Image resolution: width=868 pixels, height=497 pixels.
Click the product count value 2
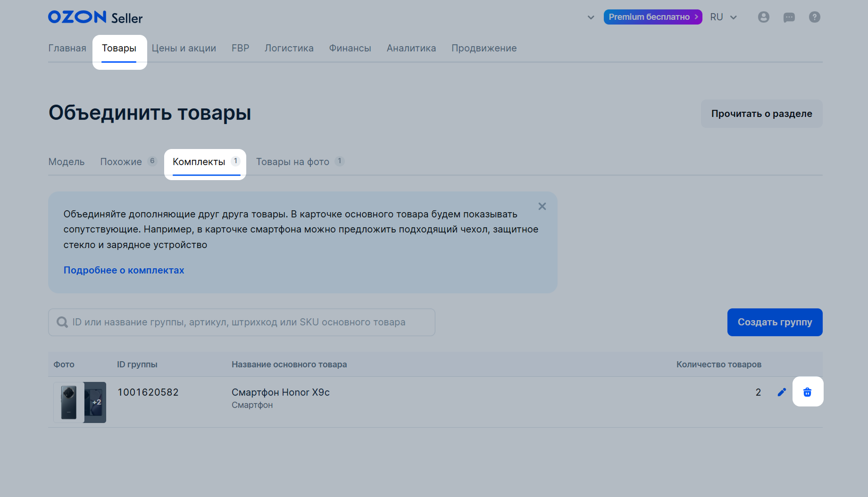point(758,392)
